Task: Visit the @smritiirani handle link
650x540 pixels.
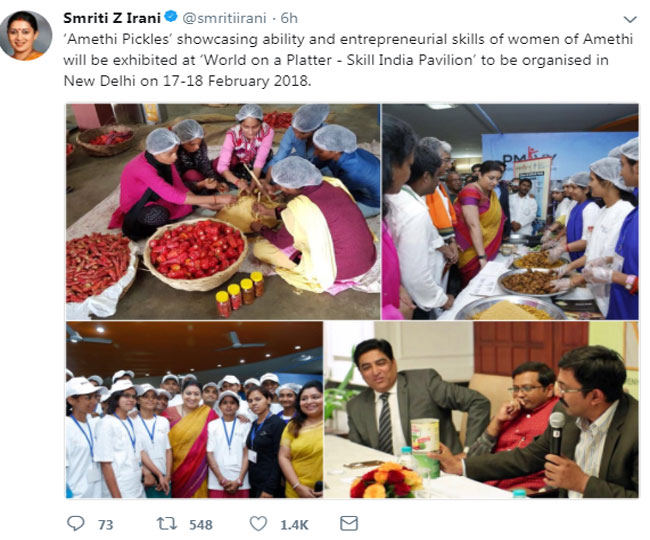Action: coord(224,18)
